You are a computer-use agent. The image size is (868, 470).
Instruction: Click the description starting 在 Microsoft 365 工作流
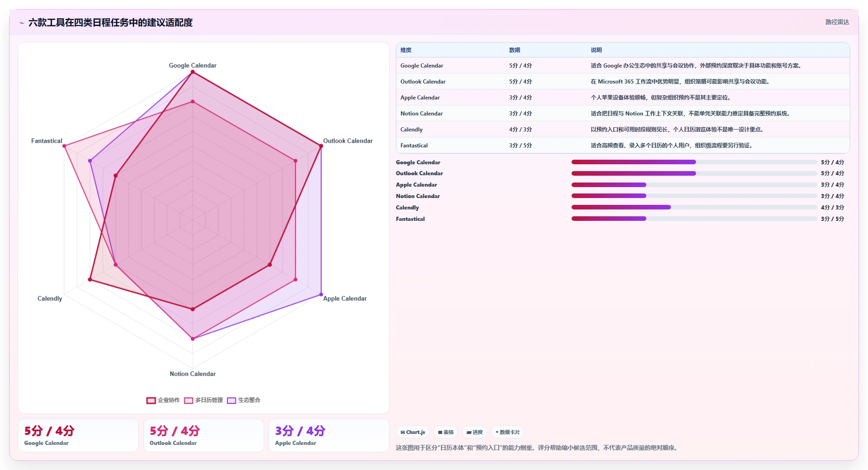[x=681, y=82]
